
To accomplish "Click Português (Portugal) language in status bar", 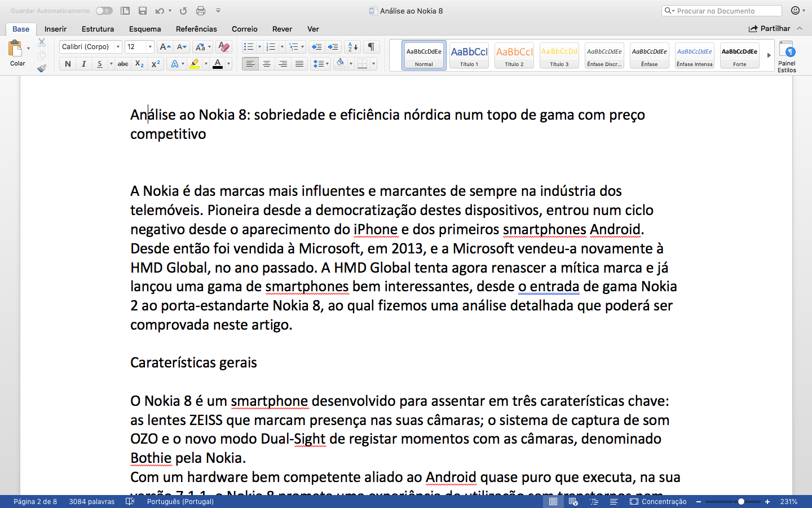I will click(x=180, y=501).
